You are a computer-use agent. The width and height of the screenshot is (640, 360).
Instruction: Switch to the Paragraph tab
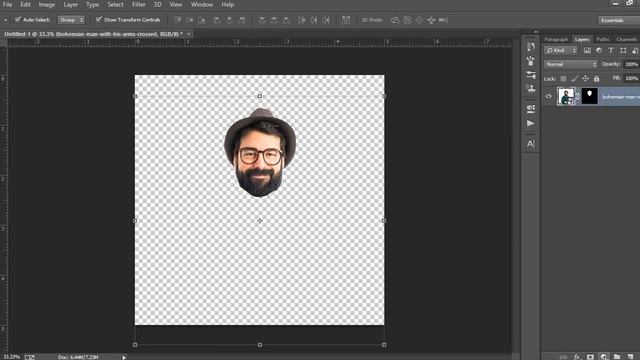click(556, 39)
